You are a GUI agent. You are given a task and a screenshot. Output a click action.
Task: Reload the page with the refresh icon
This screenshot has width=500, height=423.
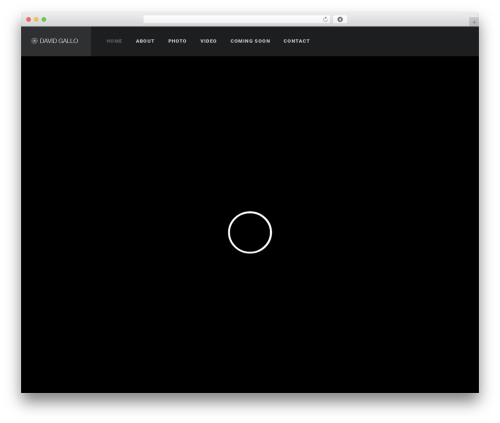pyautogui.click(x=325, y=19)
